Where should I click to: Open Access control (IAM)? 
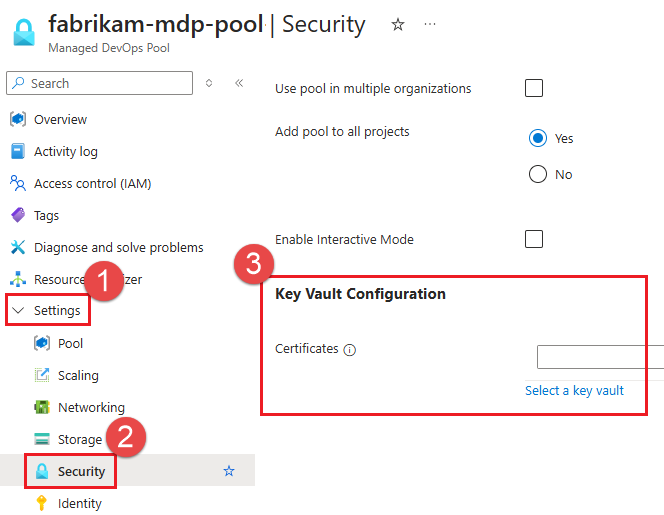click(93, 183)
